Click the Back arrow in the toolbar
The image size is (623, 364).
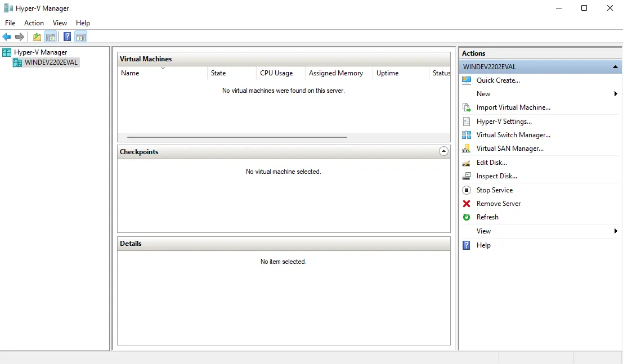[x=7, y=37]
